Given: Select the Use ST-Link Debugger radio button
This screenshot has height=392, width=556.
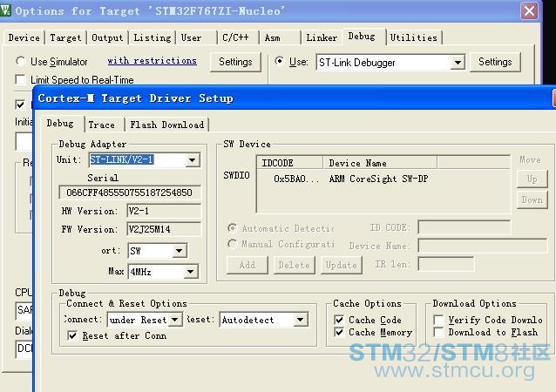Looking at the screenshot, I should tap(280, 61).
